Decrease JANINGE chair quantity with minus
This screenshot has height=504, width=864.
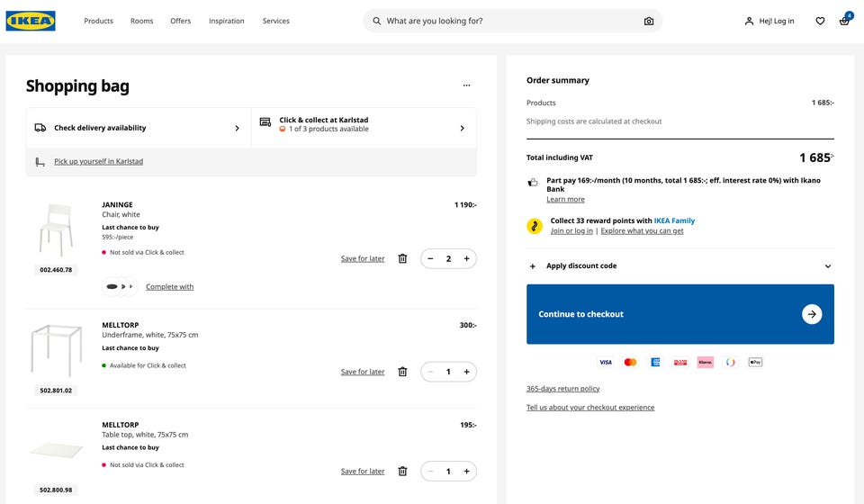(430, 259)
